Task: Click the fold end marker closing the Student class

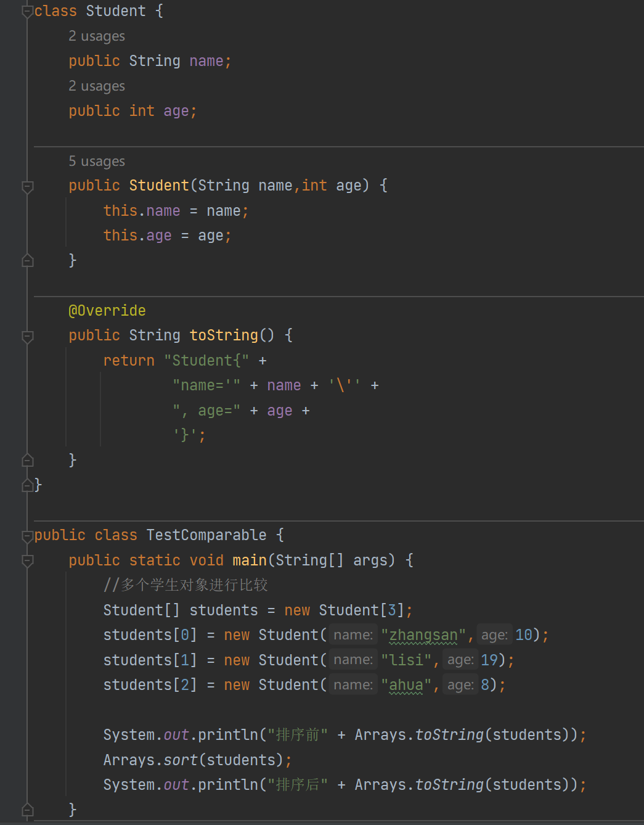Action: (x=27, y=485)
